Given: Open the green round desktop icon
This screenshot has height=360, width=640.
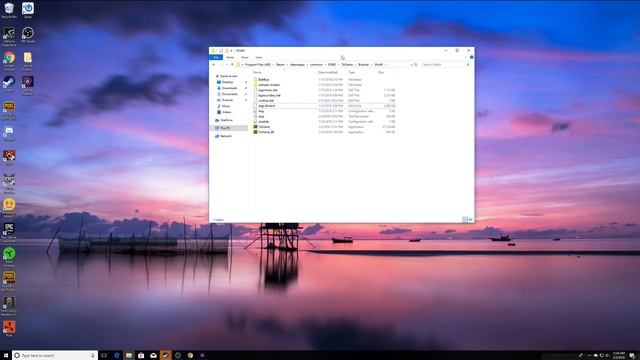Looking at the screenshot, I should pyautogui.click(x=9, y=256).
